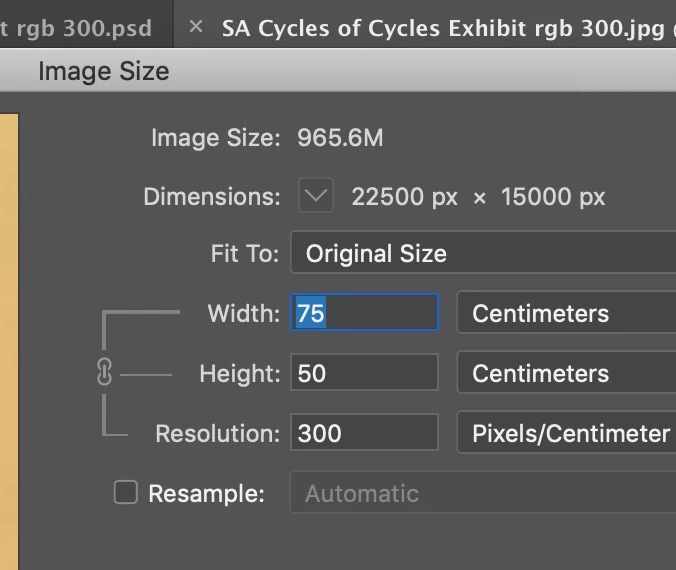Open the Width units Centimeters dropdown
The width and height of the screenshot is (676, 570).
point(566,313)
